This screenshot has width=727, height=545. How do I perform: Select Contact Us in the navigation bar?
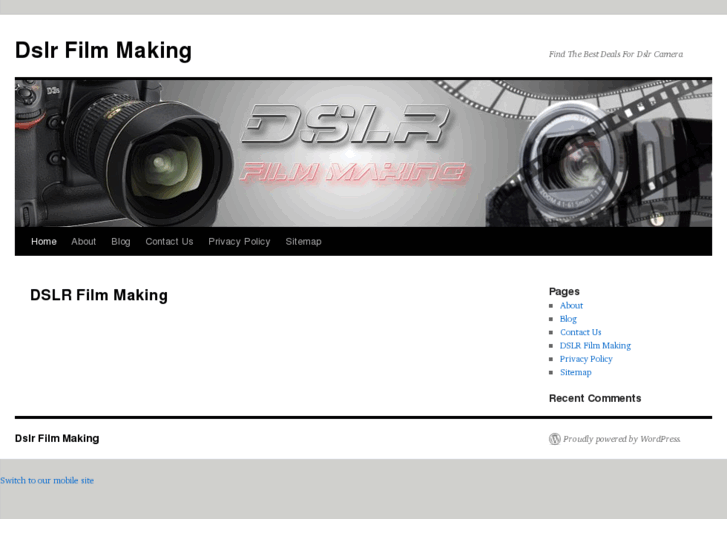coord(169,241)
